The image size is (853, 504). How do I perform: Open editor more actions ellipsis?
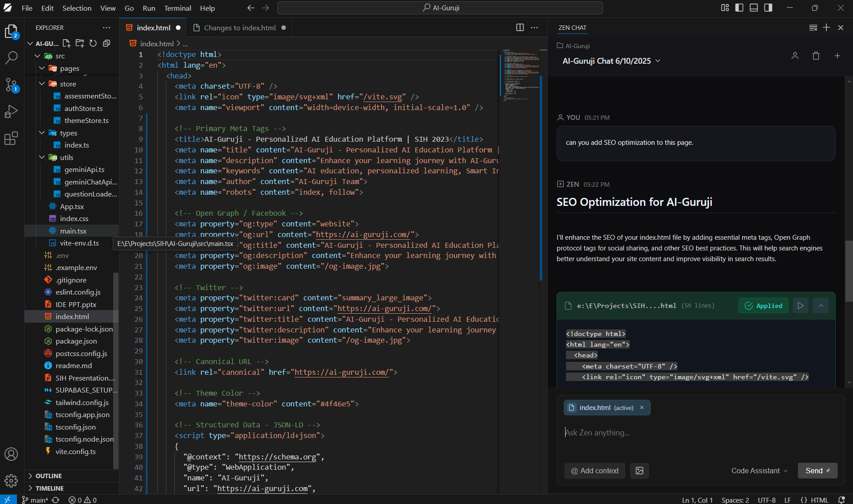click(534, 28)
